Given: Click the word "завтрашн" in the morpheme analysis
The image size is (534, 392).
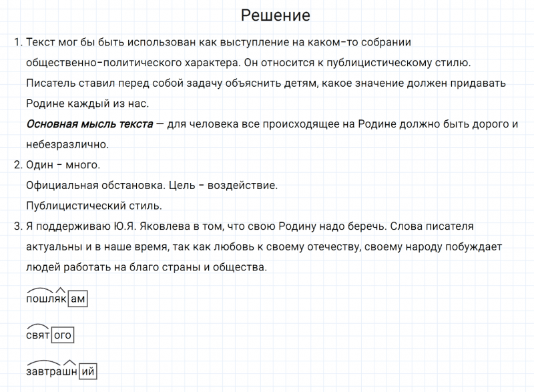Looking at the screenshot, I should (x=51, y=372).
